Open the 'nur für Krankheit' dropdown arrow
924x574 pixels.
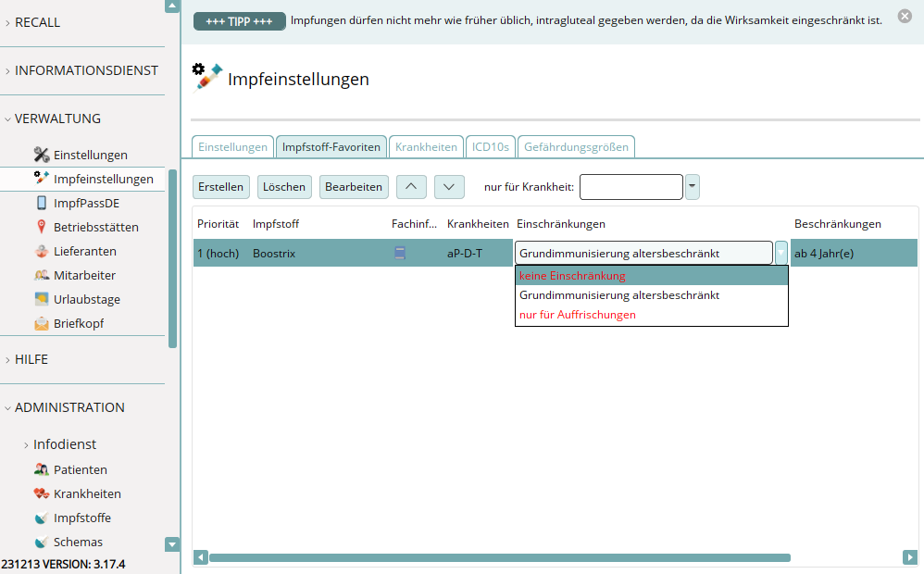[x=693, y=186]
